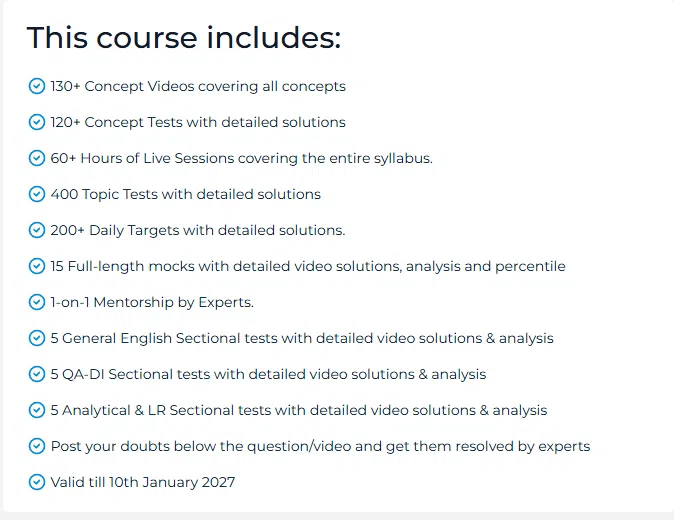The height and width of the screenshot is (520, 674).
Task: Click '60+ Hours of Live Sessions' line
Action: [x=242, y=159]
